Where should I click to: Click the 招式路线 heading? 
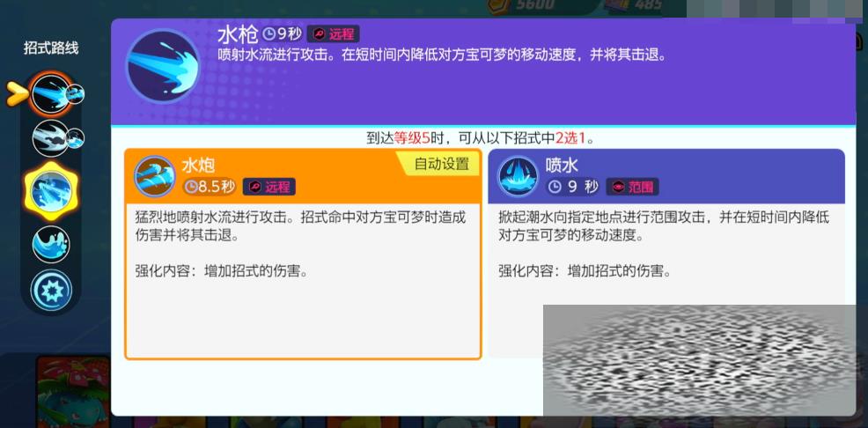pyautogui.click(x=51, y=48)
